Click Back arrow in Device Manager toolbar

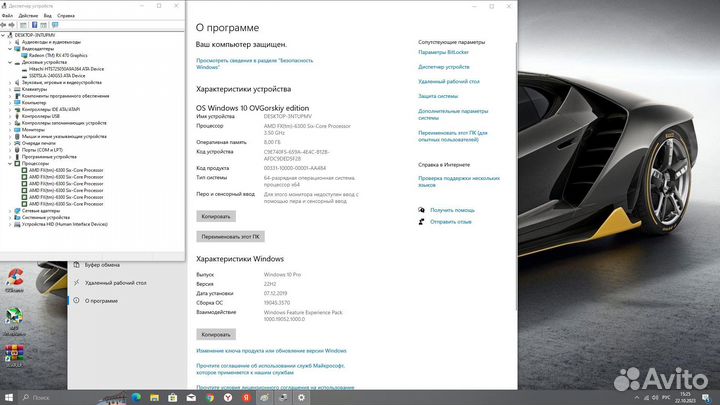coord(3,25)
